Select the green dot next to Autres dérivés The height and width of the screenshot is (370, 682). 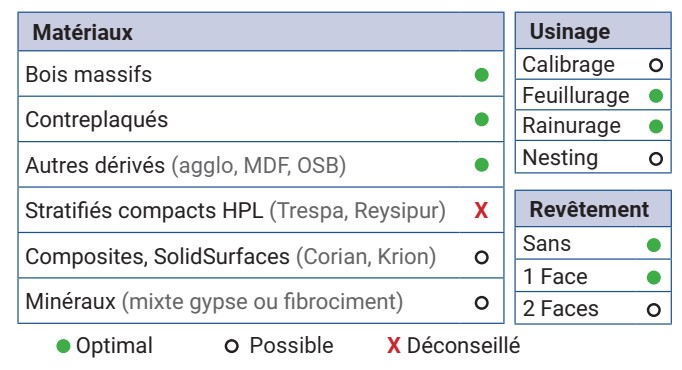click(481, 165)
